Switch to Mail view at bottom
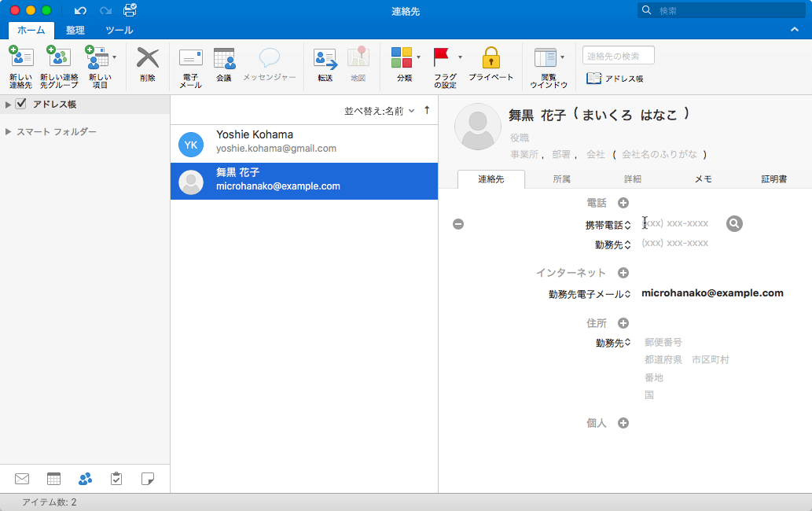The image size is (812, 511). 21,478
